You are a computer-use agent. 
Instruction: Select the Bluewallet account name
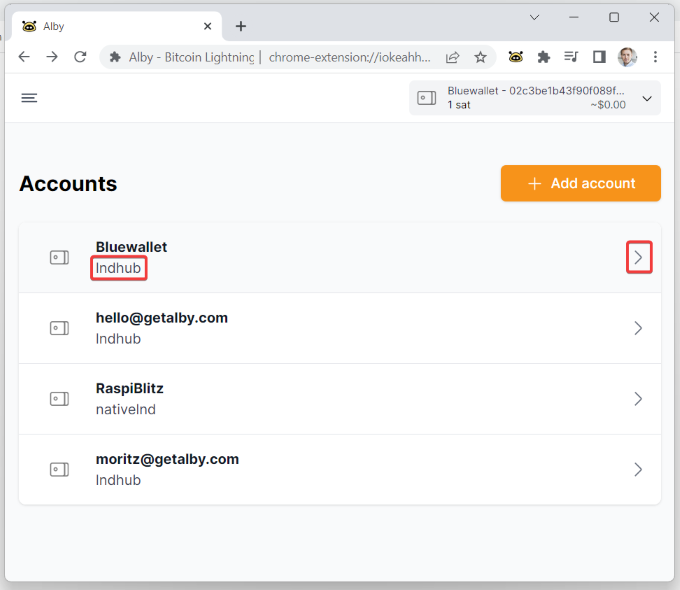click(131, 247)
